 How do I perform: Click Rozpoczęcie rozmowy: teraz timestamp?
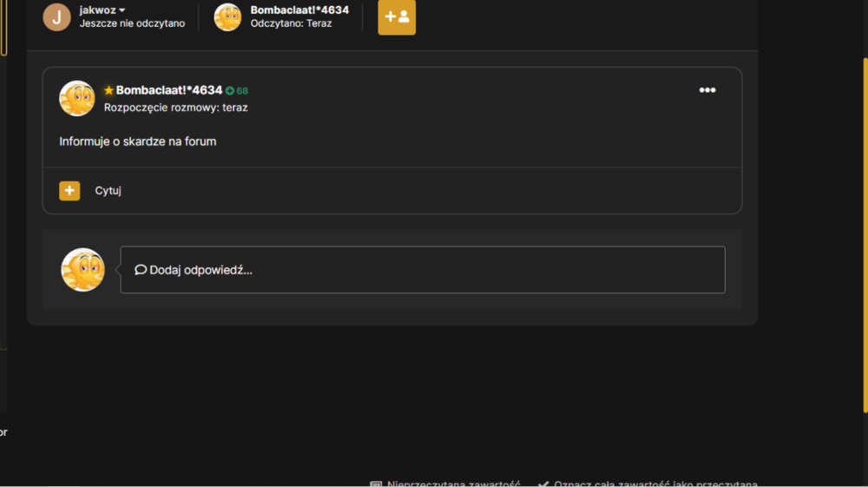(x=176, y=108)
